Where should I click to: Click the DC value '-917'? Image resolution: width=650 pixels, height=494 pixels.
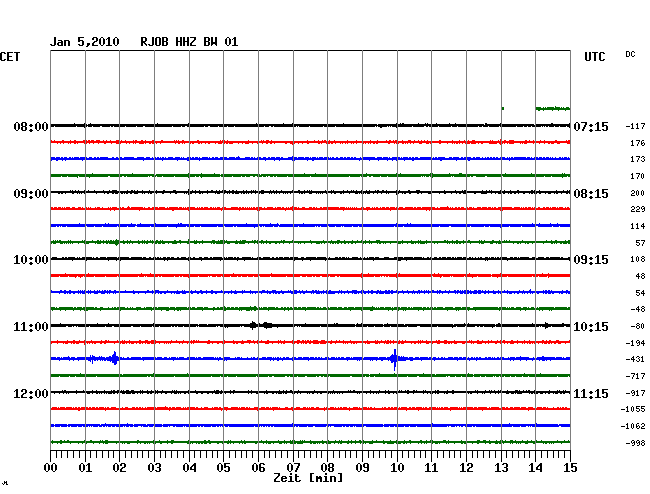[635, 393]
